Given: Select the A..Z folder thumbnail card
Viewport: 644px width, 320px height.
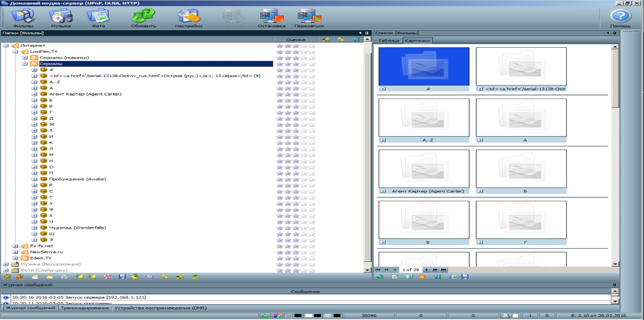Looking at the screenshot, I should pyautogui.click(x=424, y=118).
